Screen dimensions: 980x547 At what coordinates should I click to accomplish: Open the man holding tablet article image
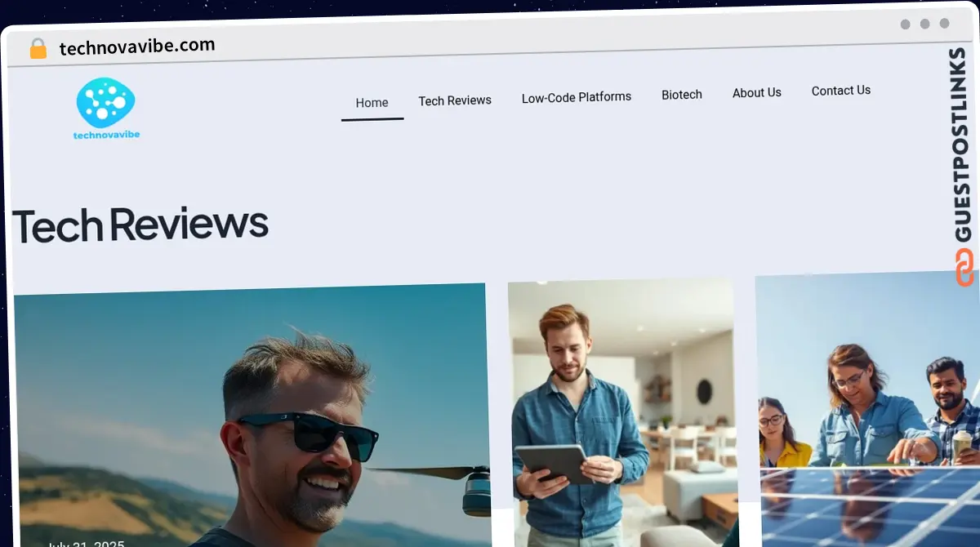point(623,413)
